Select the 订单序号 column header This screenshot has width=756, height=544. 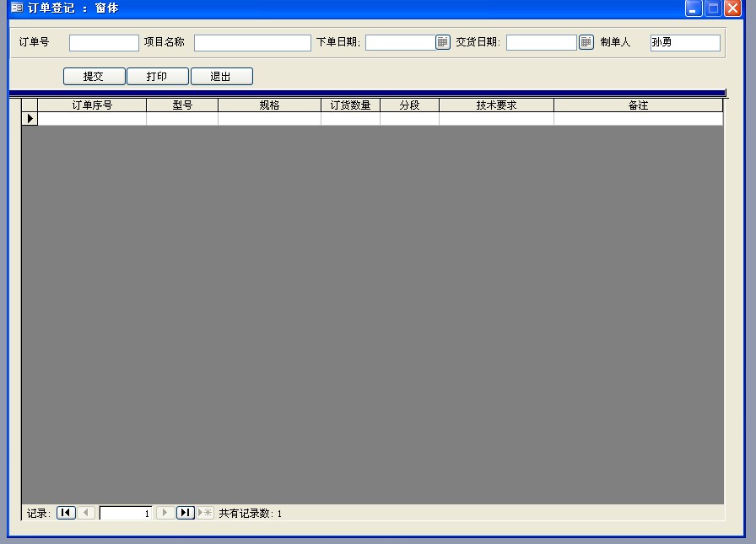pos(92,105)
